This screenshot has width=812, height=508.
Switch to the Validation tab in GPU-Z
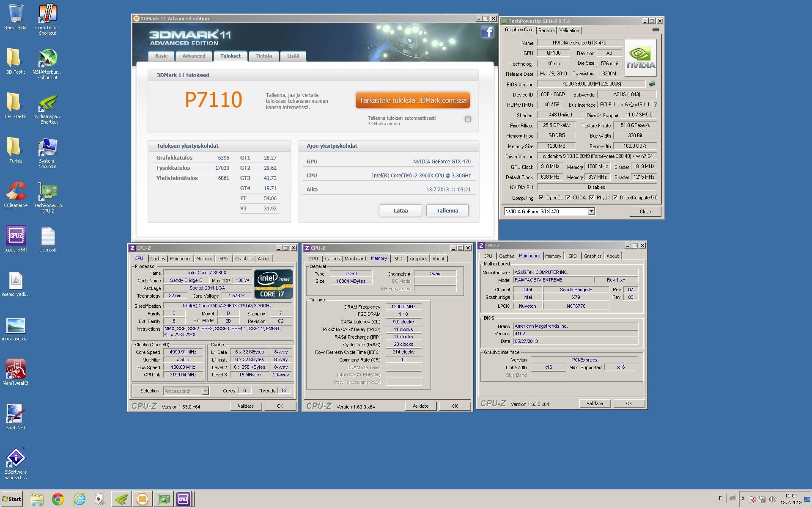569,30
